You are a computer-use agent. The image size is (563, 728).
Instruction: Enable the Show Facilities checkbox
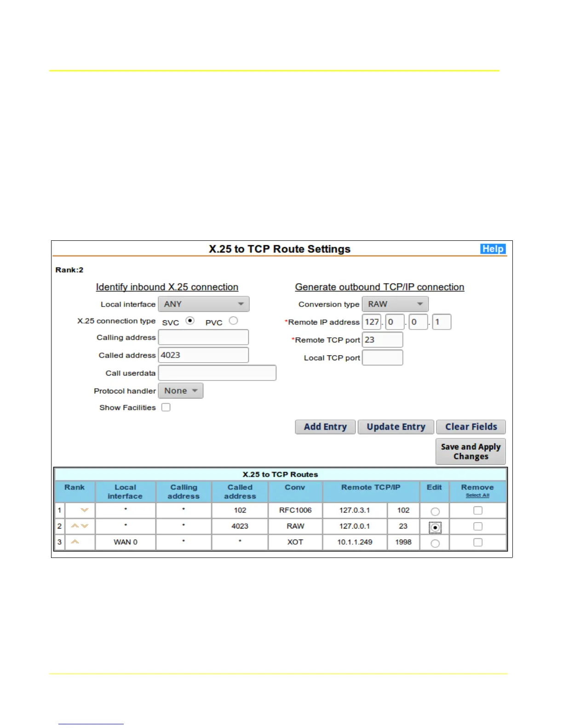[x=166, y=407]
